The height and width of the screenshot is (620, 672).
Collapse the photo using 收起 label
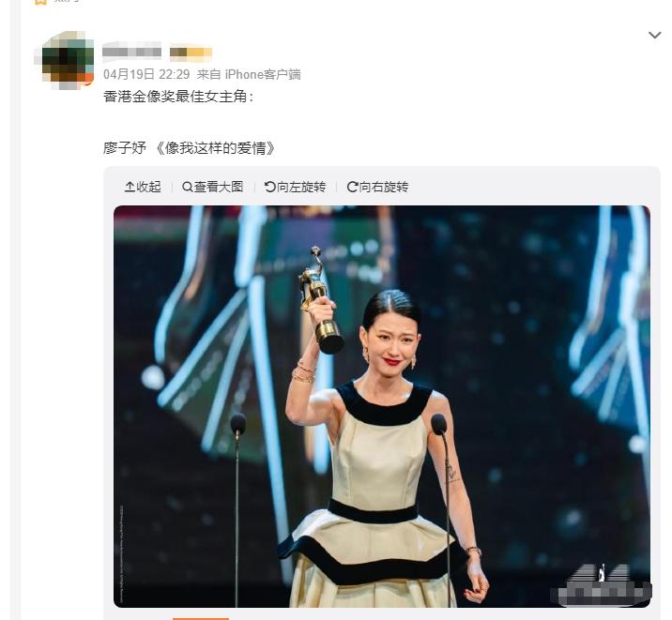148,187
